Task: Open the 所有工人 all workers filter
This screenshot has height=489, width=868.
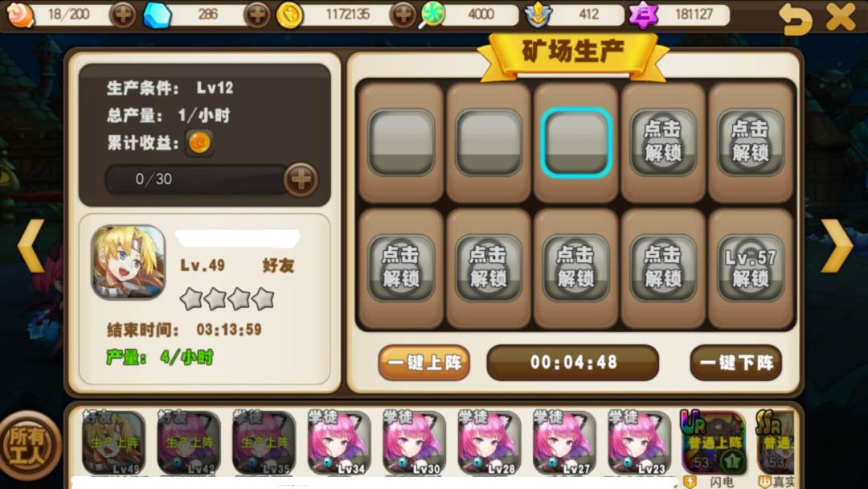Action: (27, 445)
